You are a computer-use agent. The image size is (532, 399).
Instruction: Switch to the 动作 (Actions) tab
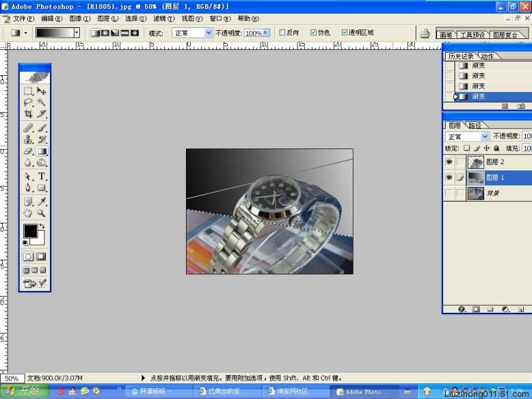click(x=488, y=56)
